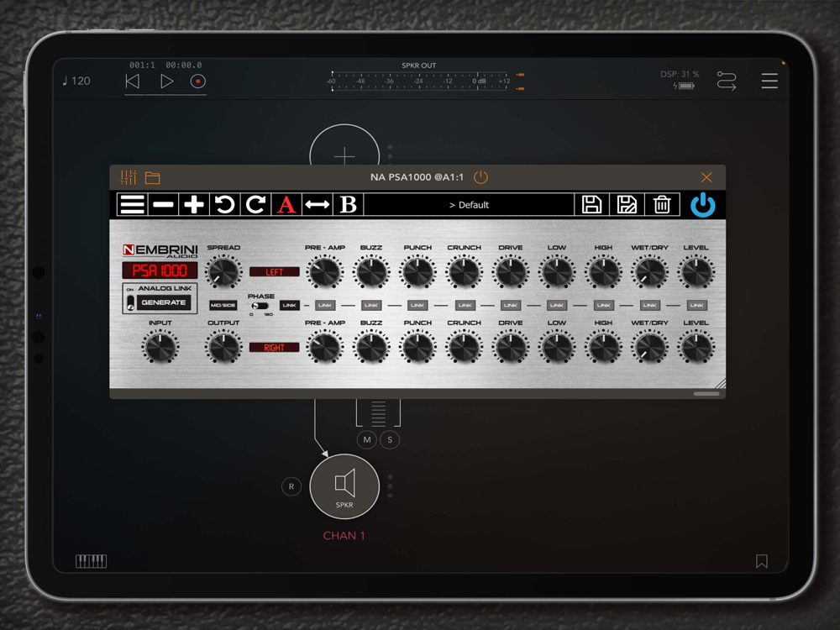Screen dimensions: 840x630
Task: Click the LINK button next to Phase switch
Action: (x=289, y=306)
